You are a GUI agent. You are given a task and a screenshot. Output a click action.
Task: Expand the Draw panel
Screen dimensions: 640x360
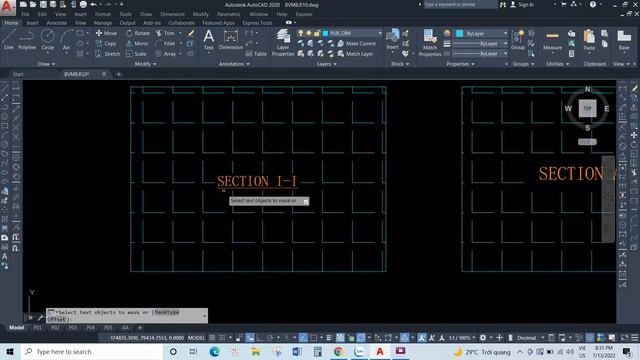[x=46, y=64]
